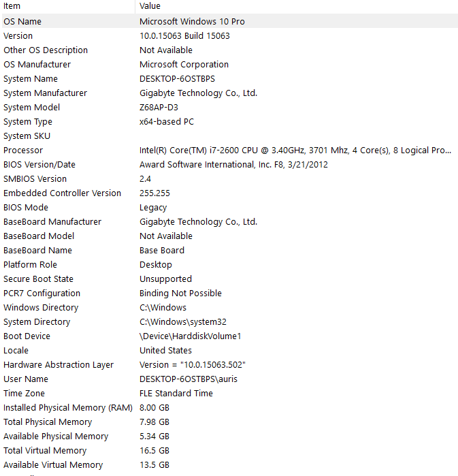Click the 8.00 GB value
The height and width of the screenshot is (476, 458).
[x=154, y=407]
